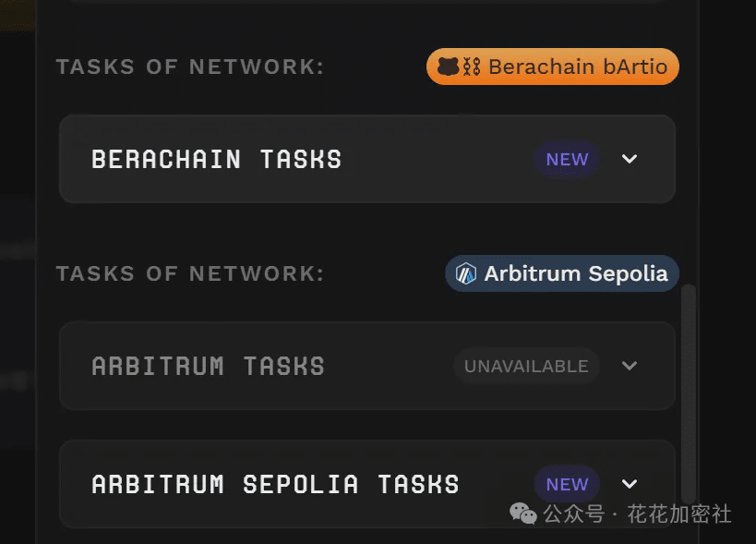Click the NEW badge on Berachain Tasks
This screenshot has height=544, width=756.
(567, 159)
